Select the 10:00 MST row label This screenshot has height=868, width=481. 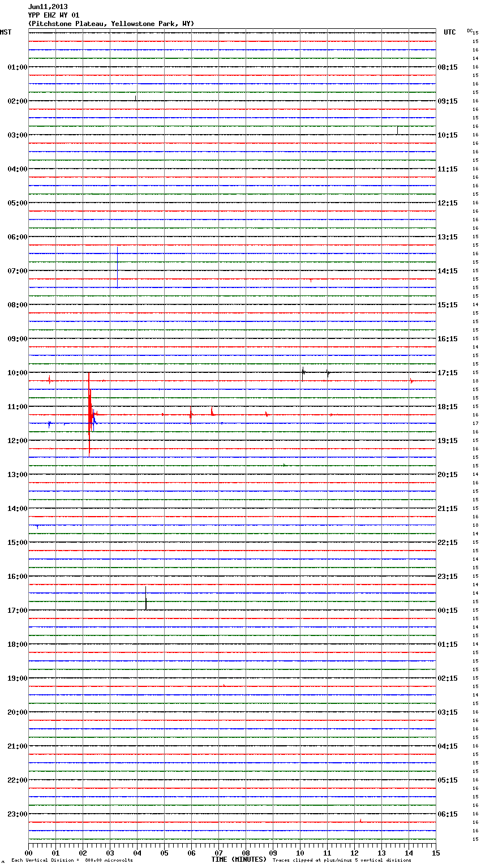click(x=17, y=373)
